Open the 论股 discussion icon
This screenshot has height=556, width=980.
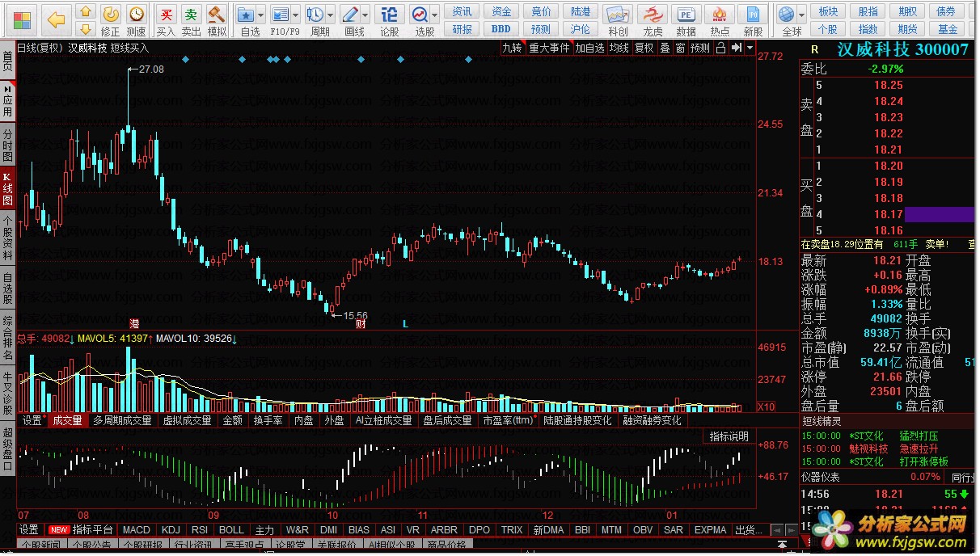click(x=390, y=15)
